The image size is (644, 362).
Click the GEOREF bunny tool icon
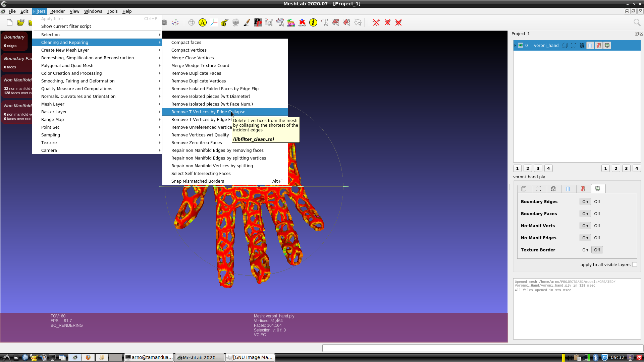[291, 22]
